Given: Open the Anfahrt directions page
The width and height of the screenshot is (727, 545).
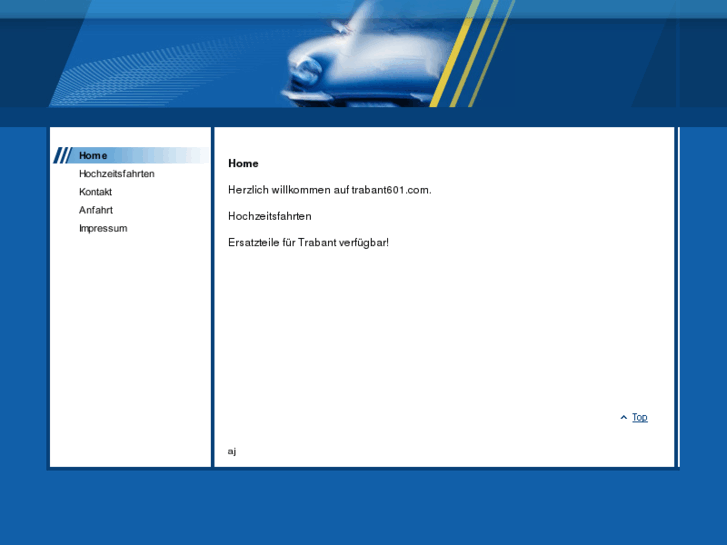Looking at the screenshot, I should (x=96, y=210).
